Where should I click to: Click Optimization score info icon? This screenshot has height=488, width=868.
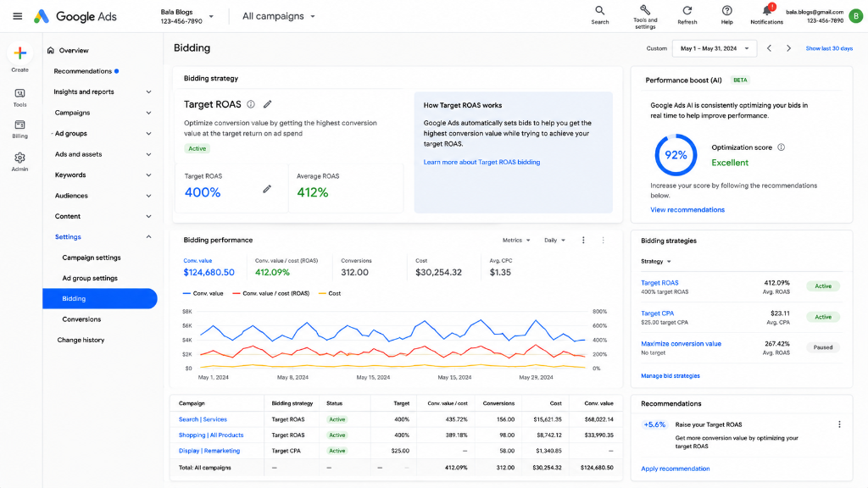tap(781, 147)
